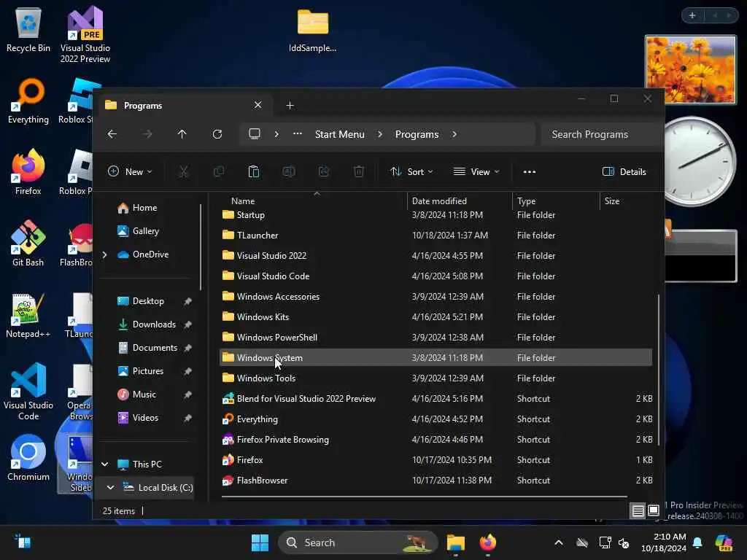Open the View dropdown menu
This screenshot has height=560, width=747.
pyautogui.click(x=476, y=172)
